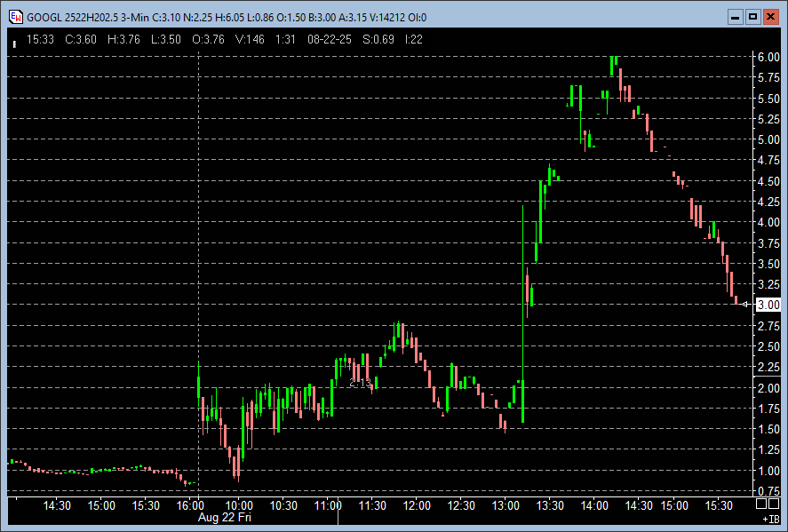Viewport: 788px width, 532px height.
Task: Click the N:2.25 value in the title bar
Action: click(198, 18)
